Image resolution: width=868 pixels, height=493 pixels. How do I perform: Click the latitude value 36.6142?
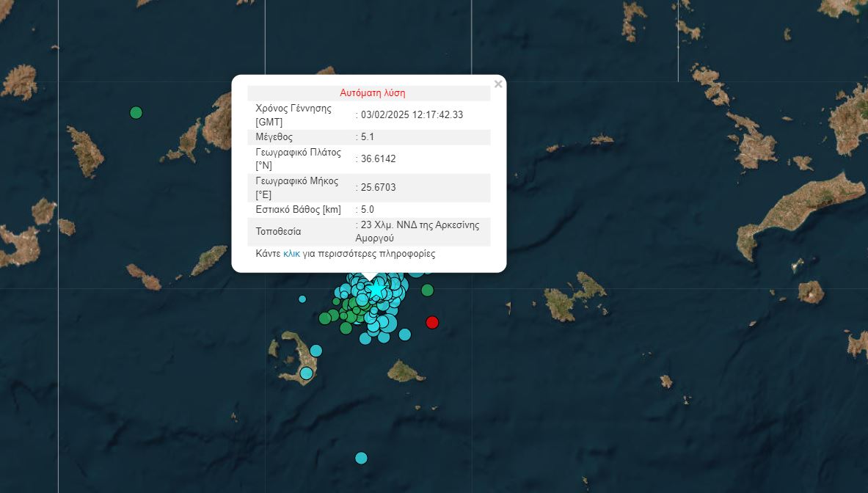point(378,158)
